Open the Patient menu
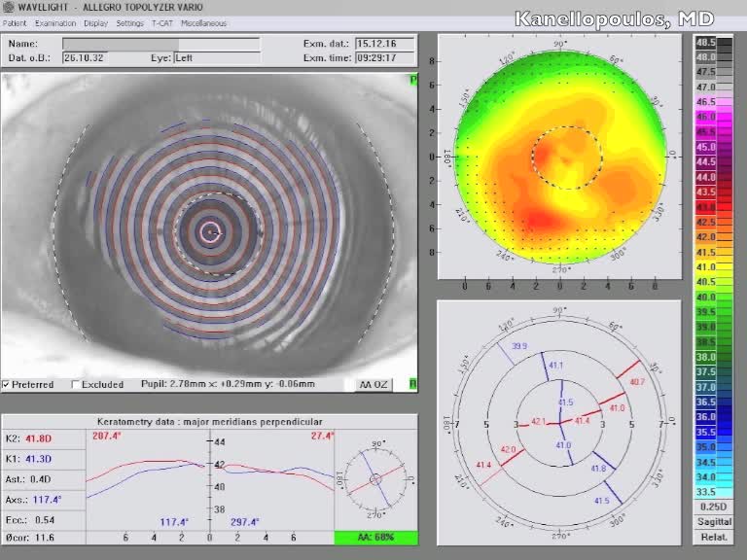 pyautogui.click(x=15, y=22)
